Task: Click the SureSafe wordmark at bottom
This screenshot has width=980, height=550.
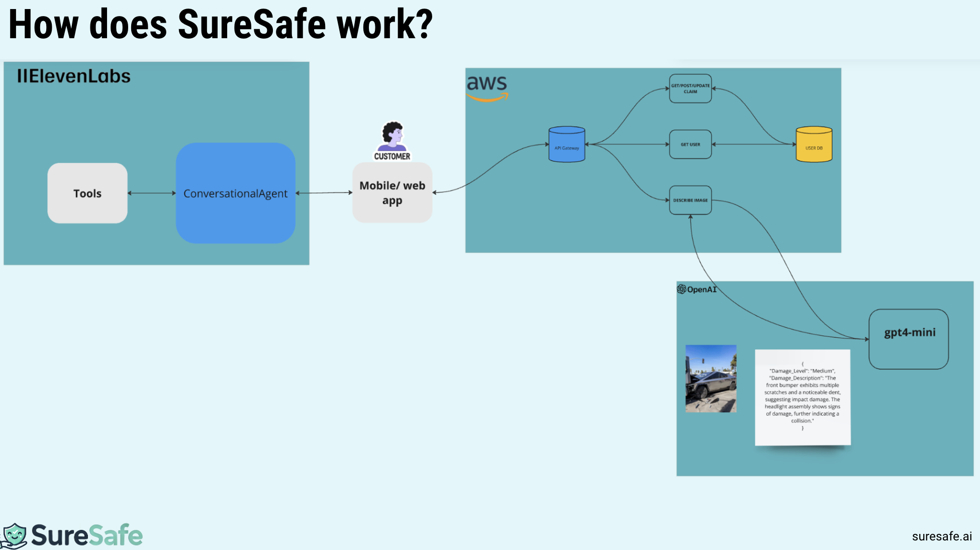Action: coord(87,535)
